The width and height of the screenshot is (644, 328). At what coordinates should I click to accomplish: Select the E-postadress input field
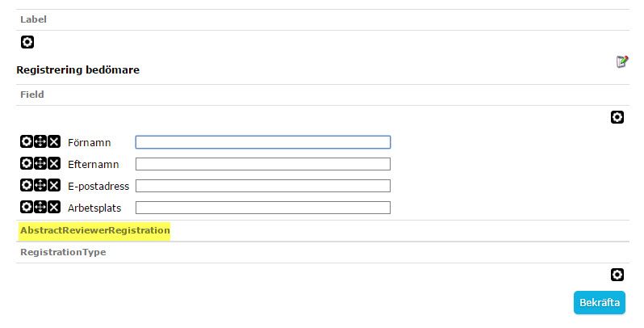click(263, 186)
